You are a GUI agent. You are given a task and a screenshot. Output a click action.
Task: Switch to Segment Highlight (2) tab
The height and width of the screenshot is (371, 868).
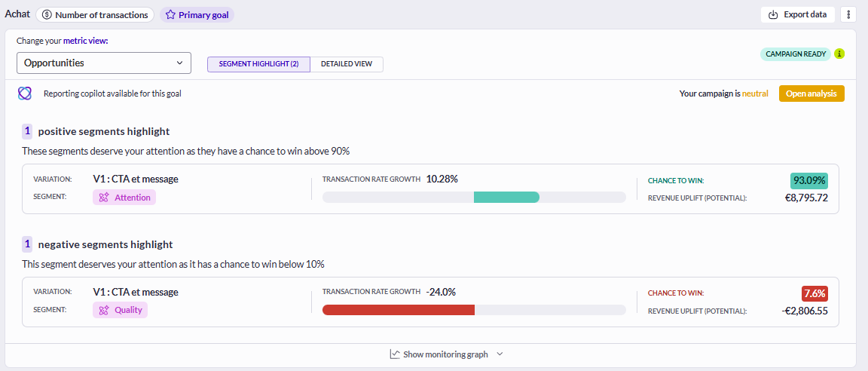click(x=259, y=64)
